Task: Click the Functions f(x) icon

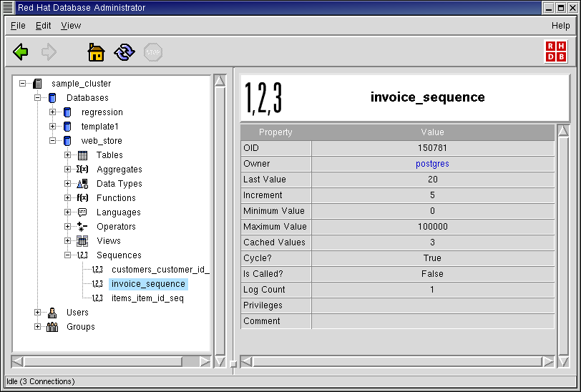Action: [82, 198]
